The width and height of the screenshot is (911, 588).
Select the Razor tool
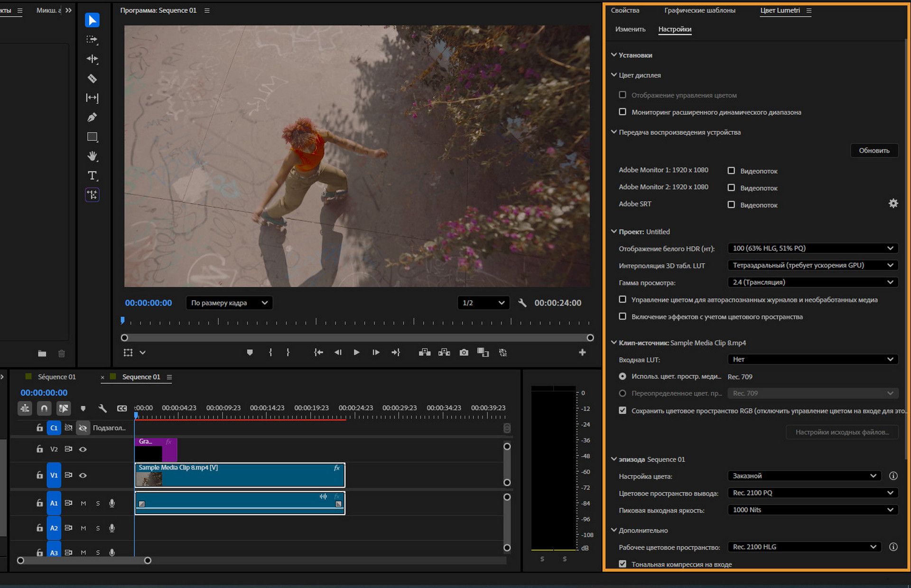[92, 78]
